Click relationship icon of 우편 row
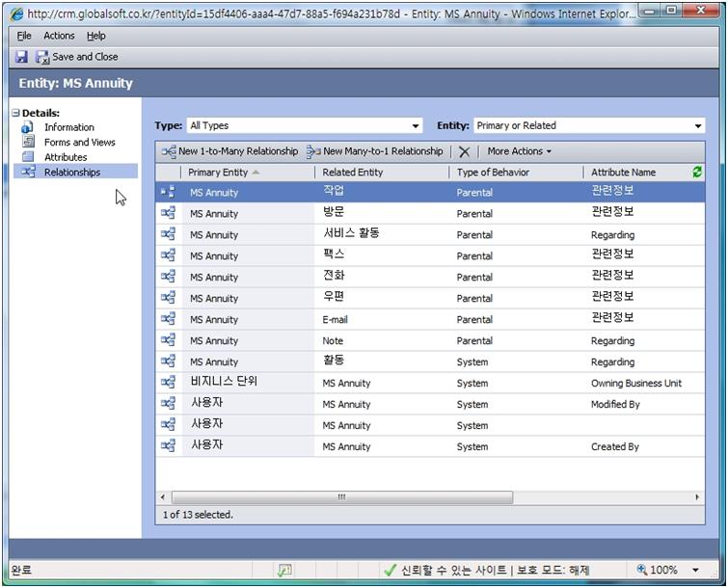The width and height of the screenshot is (728, 588). 168,298
